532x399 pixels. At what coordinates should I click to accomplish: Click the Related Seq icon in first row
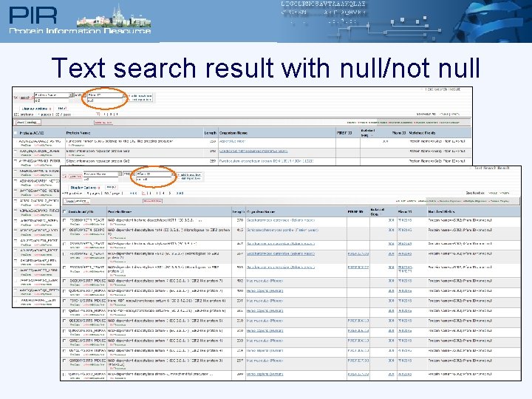[391, 220]
